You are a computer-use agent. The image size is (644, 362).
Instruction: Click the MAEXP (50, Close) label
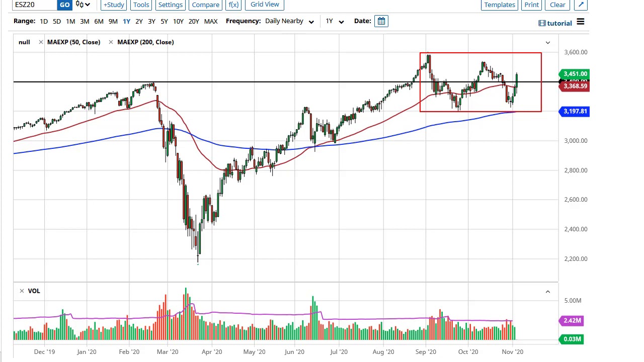coord(73,42)
